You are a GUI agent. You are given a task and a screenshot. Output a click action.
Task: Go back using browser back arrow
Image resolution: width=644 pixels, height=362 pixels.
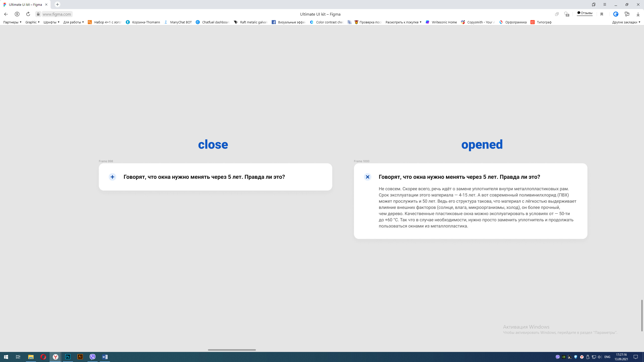[6, 14]
